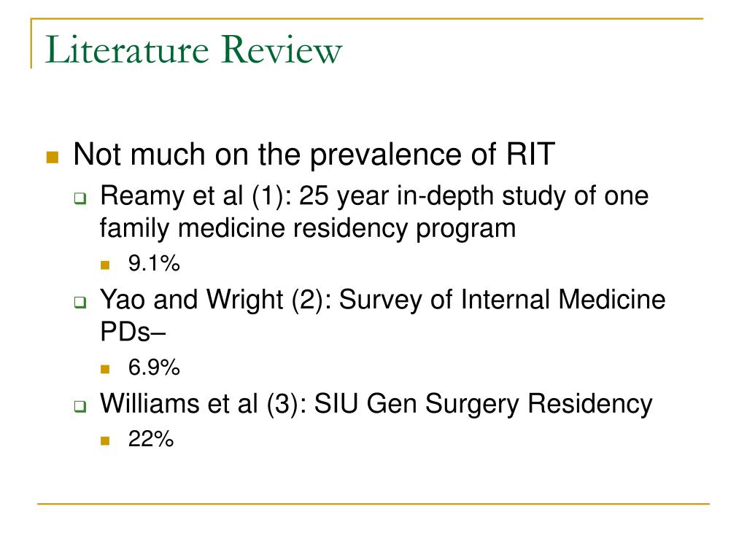Click 'SIU Gen Surgery Residency' text

(483, 405)
